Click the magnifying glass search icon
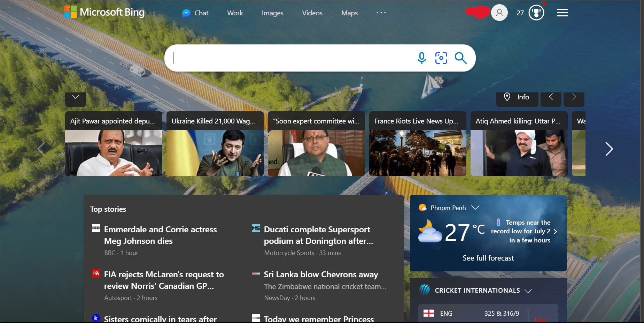Image resolution: width=644 pixels, height=323 pixels. pos(460,58)
